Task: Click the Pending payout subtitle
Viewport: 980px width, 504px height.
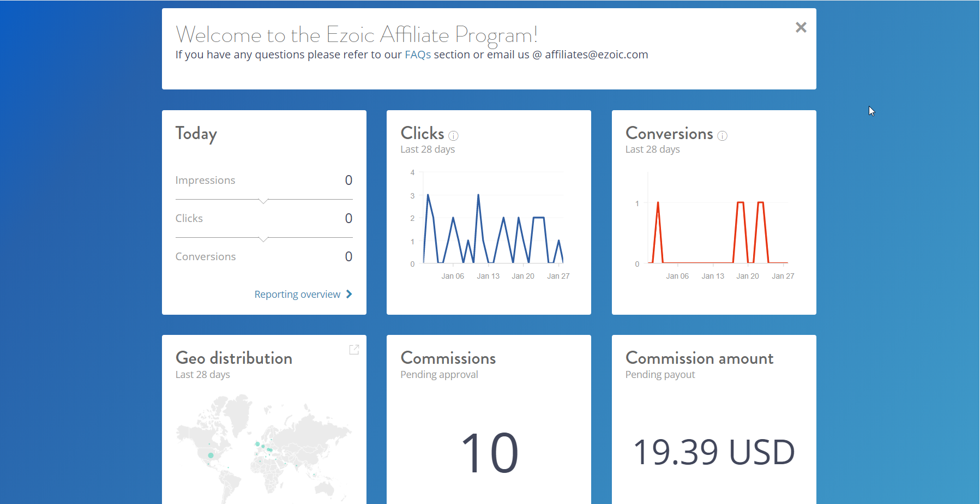Action: point(660,375)
